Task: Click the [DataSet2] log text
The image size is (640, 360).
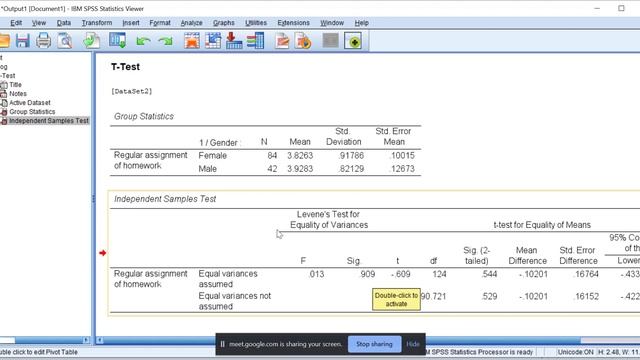Action: 131,91
